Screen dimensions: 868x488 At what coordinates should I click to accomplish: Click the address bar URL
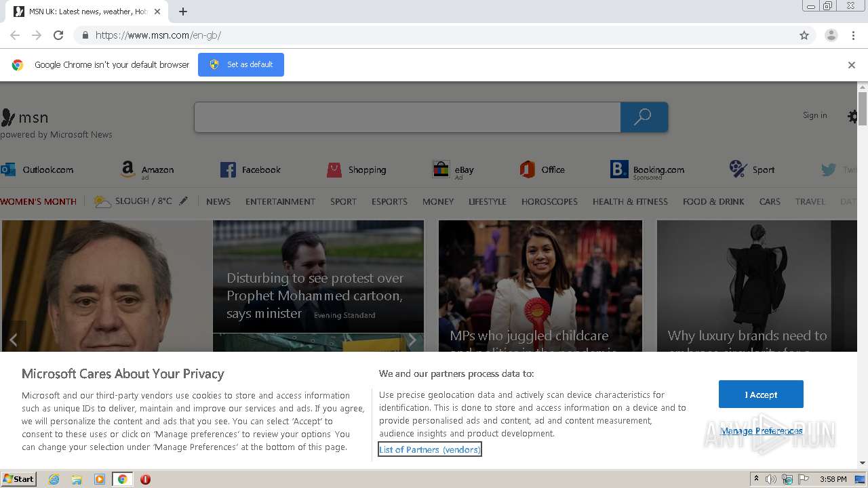[x=158, y=35]
